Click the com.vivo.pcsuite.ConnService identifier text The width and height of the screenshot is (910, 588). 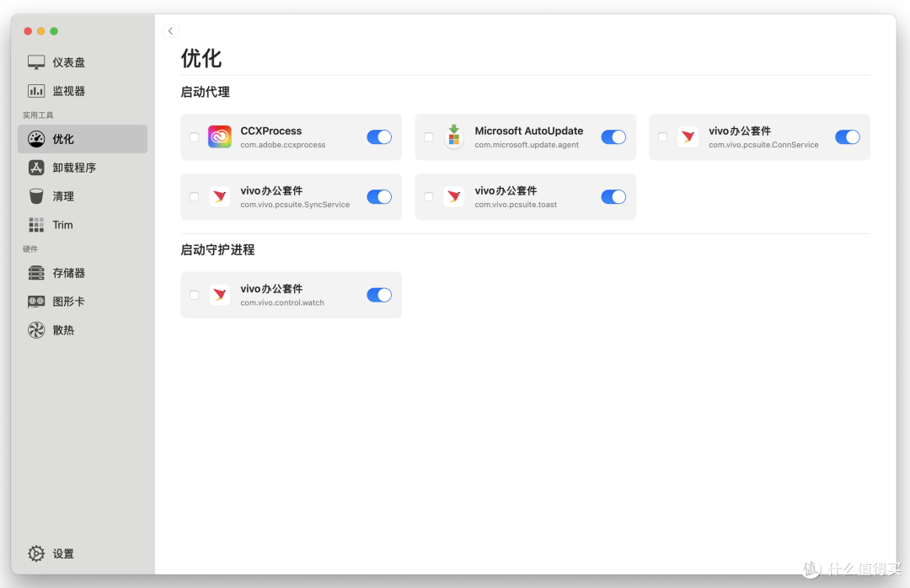tap(763, 145)
